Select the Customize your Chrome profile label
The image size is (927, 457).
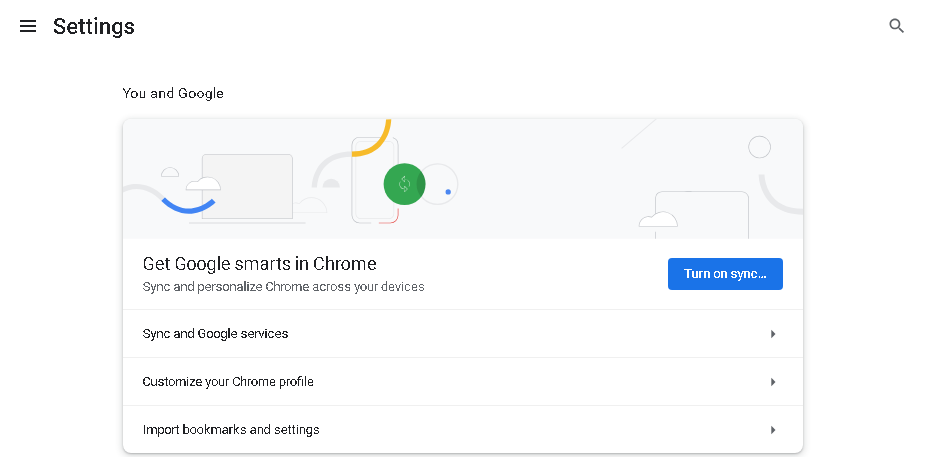(x=228, y=382)
